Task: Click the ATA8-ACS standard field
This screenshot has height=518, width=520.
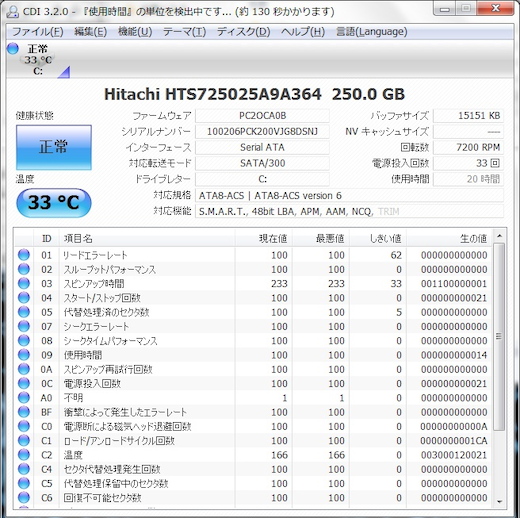Action: pyautogui.click(x=349, y=196)
